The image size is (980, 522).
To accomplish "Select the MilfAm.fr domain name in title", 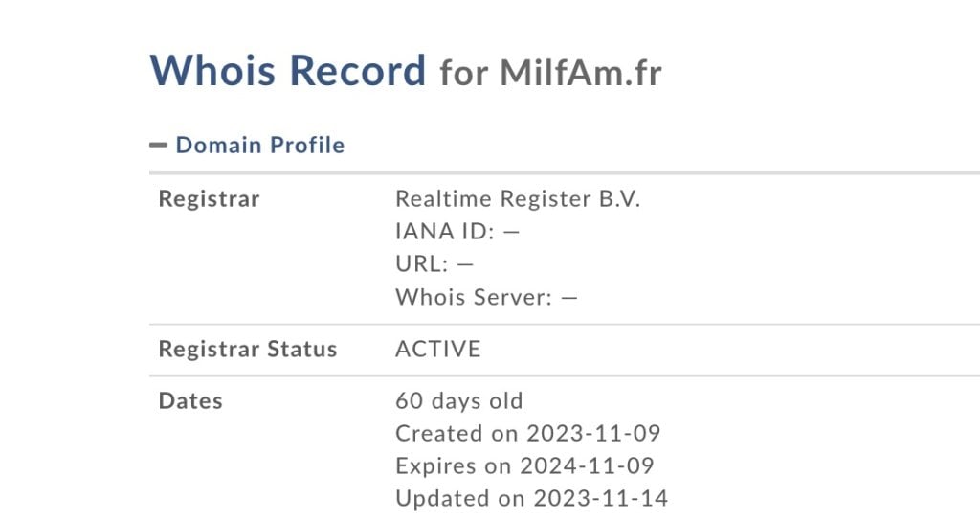I will point(581,73).
